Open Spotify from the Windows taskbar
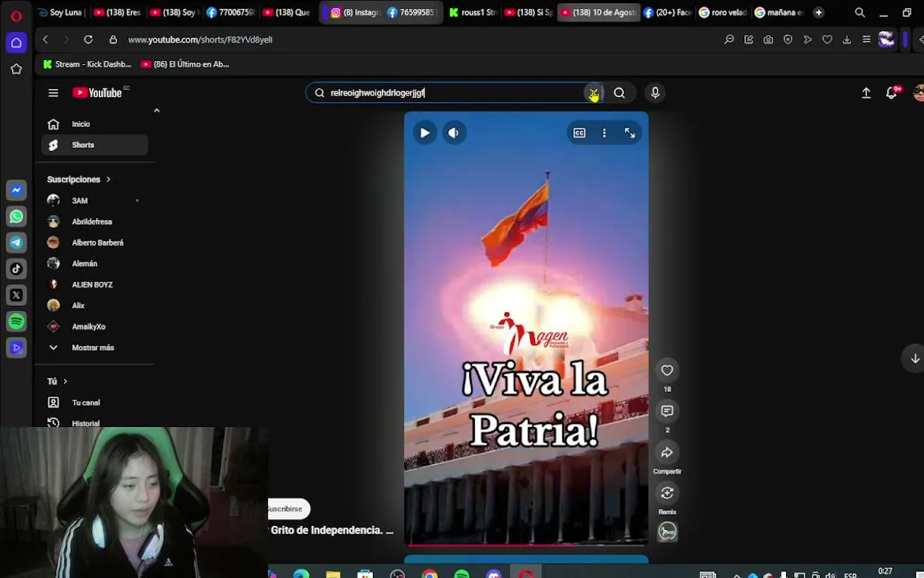The height and width of the screenshot is (578, 924). point(462,574)
